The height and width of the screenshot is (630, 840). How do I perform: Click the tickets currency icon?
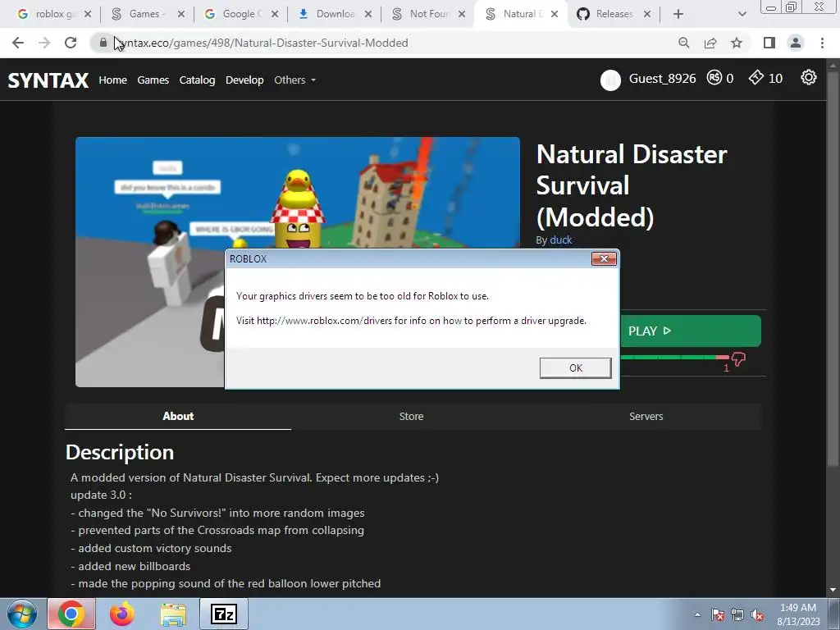756,78
